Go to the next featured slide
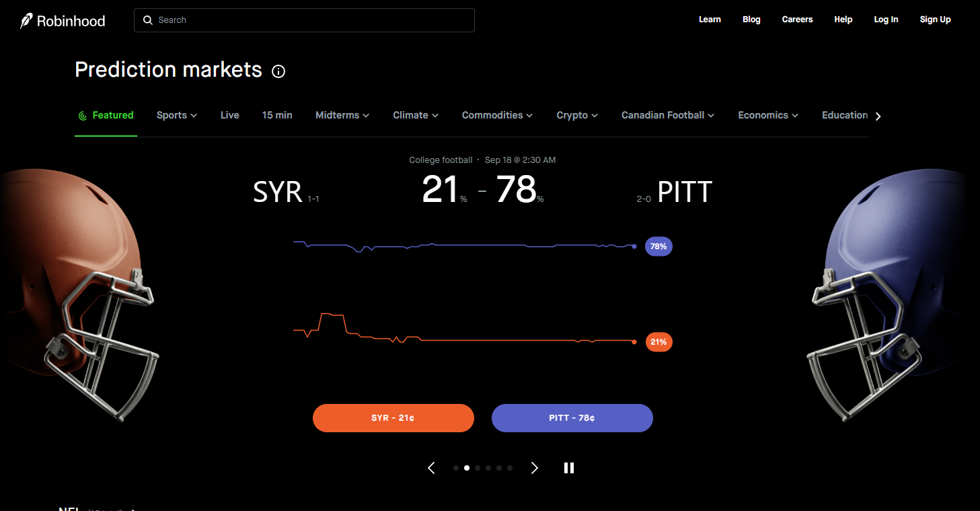Screen dimensions: 980x511 pyautogui.click(x=535, y=468)
